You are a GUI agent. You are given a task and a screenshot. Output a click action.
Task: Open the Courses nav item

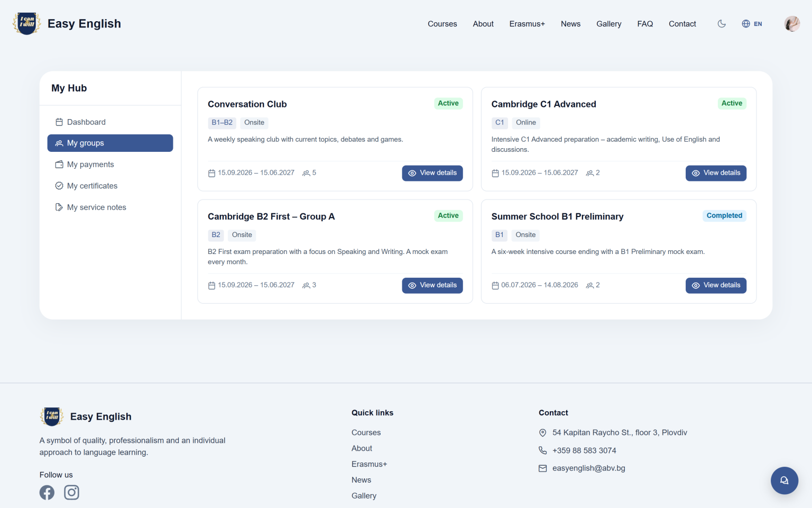[442, 24]
